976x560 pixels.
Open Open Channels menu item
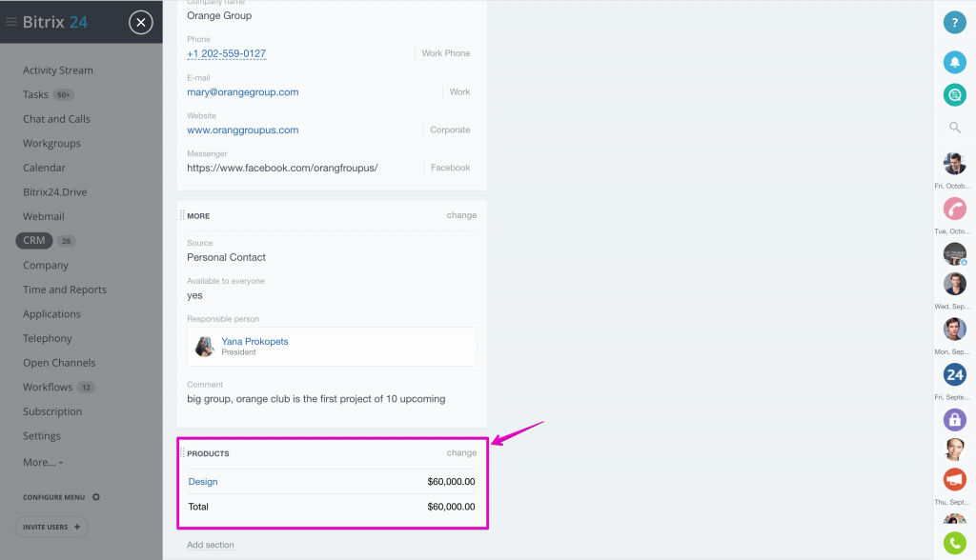pyautogui.click(x=59, y=363)
